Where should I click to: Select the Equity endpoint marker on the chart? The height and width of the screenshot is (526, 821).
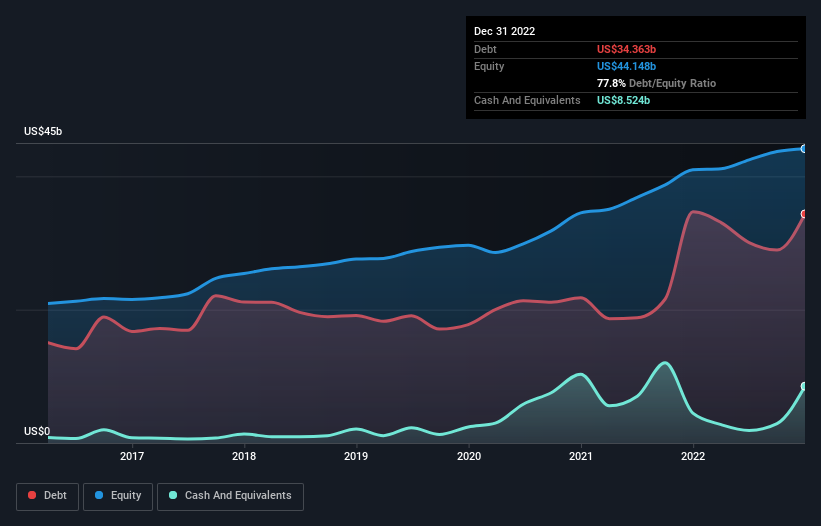[x=804, y=149]
